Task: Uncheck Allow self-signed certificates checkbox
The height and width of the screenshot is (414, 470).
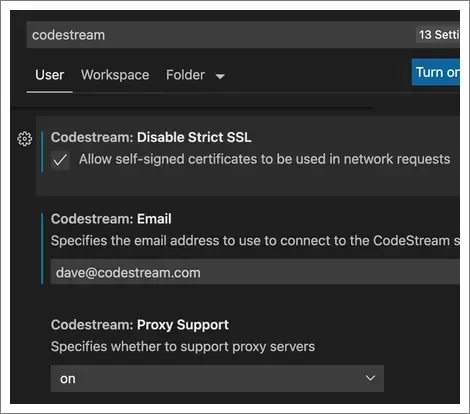Action: click(x=60, y=160)
